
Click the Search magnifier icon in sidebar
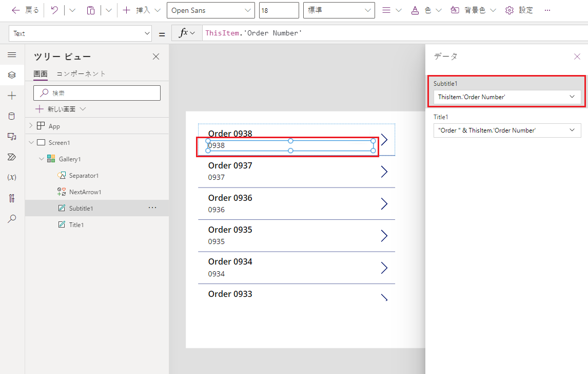click(x=12, y=219)
